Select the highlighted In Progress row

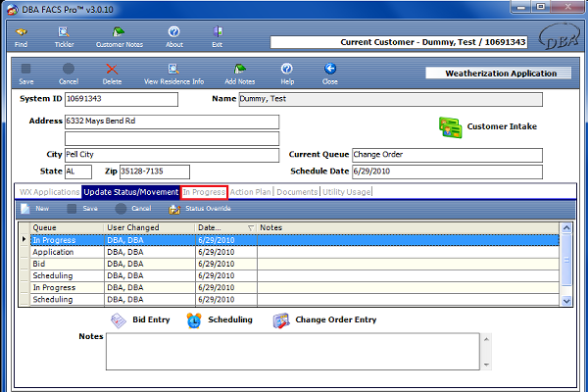point(295,240)
